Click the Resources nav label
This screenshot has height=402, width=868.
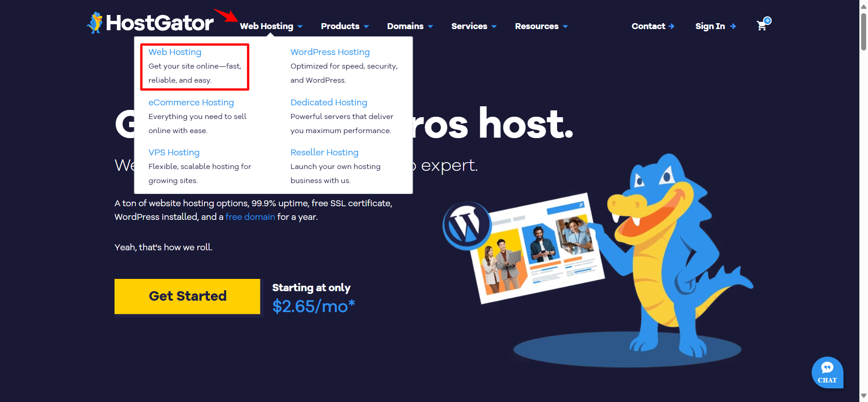tap(537, 26)
